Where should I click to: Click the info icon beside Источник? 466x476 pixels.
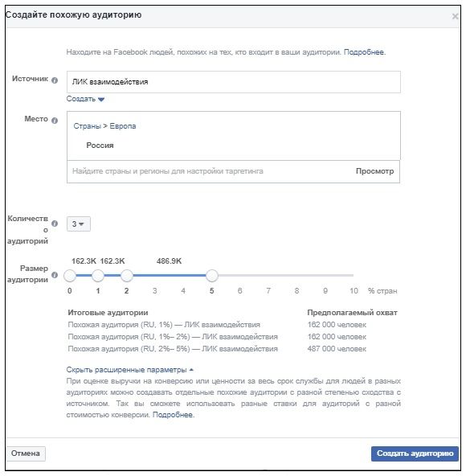(x=55, y=80)
